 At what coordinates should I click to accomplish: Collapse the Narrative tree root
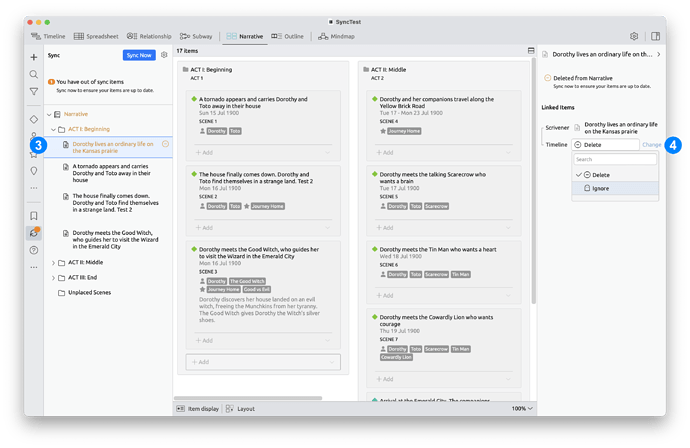point(43,115)
